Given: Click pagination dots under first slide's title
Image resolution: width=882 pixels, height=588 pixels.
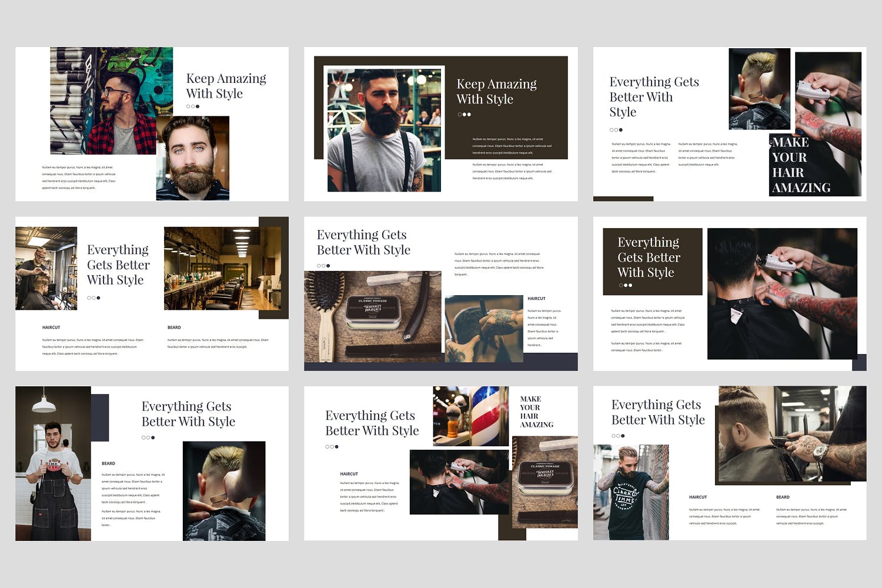Looking at the screenshot, I should click(x=193, y=106).
